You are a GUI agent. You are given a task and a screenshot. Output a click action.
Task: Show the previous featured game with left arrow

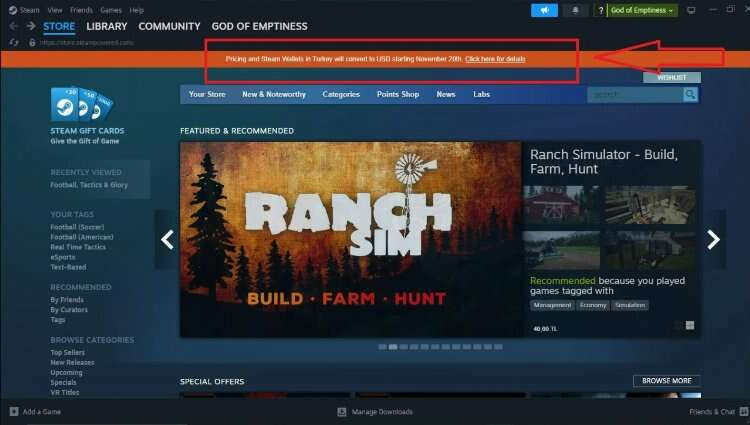tap(167, 240)
